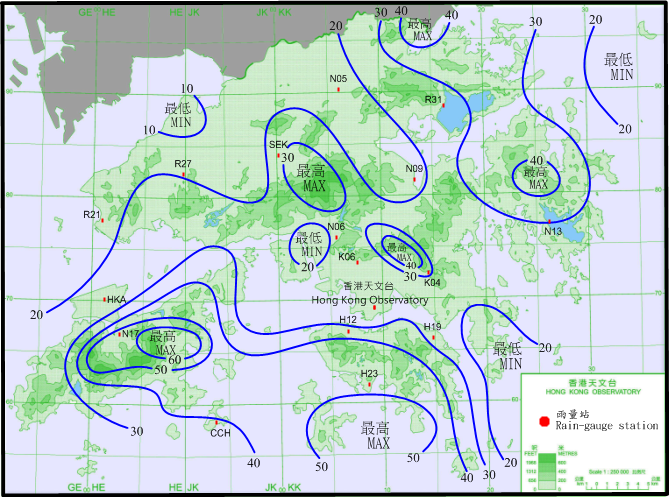This screenshot has height=497, width=669.
Task: Click the red rain-gauge station icon in legend
Action: coord(543,419)
